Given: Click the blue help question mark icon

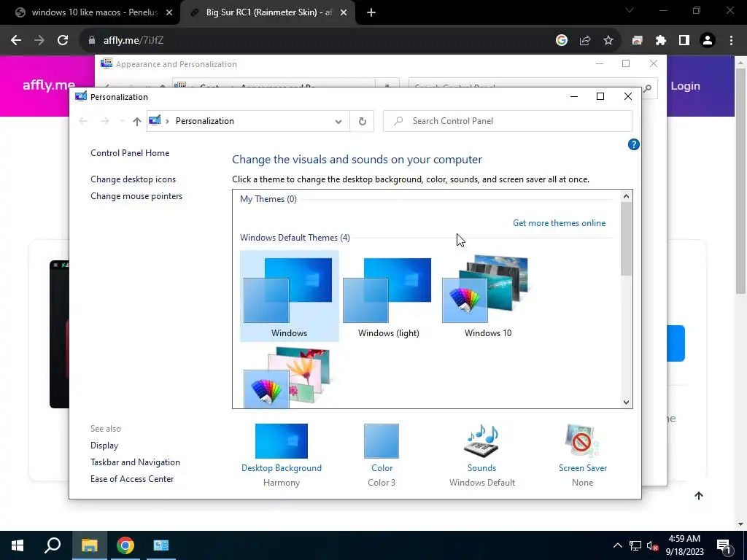Looking at the screenshot, I should (x=633, y=144).
